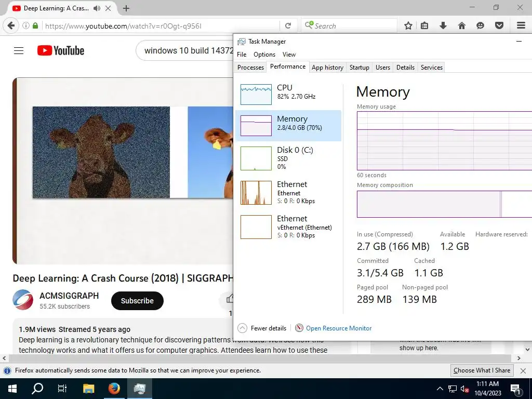Switch to Users tab
The height and width of the screenshot is (399, 532).
pyautogui.click(x=383, y=67)
